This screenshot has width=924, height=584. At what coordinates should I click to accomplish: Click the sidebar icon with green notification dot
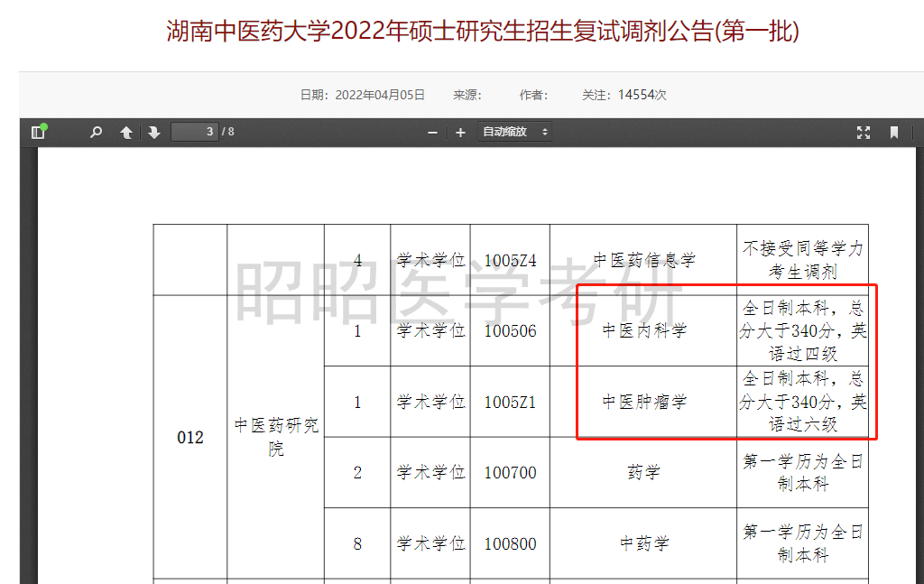38,132
